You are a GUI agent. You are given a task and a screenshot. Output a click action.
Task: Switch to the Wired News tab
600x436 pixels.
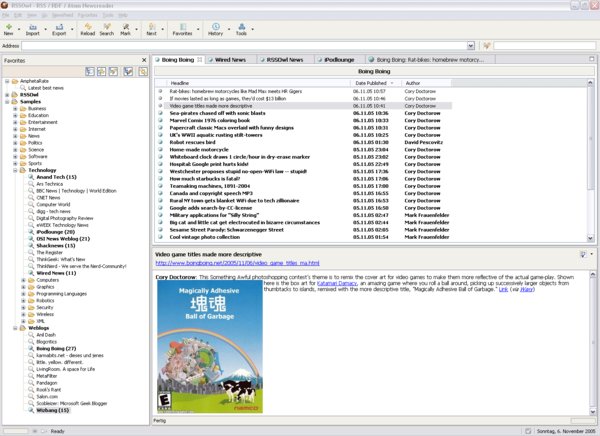coord(233,60)
